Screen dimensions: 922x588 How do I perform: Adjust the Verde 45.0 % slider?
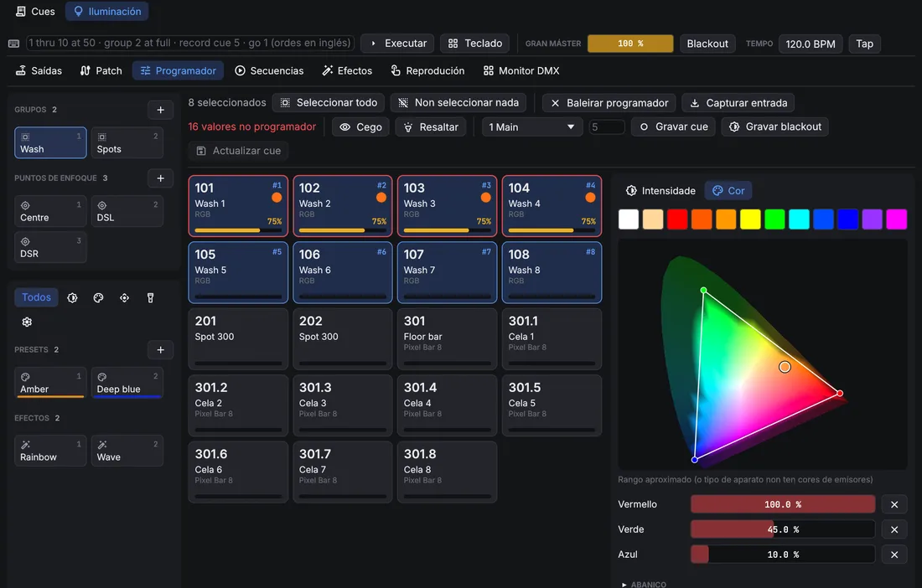coord(783,529)
